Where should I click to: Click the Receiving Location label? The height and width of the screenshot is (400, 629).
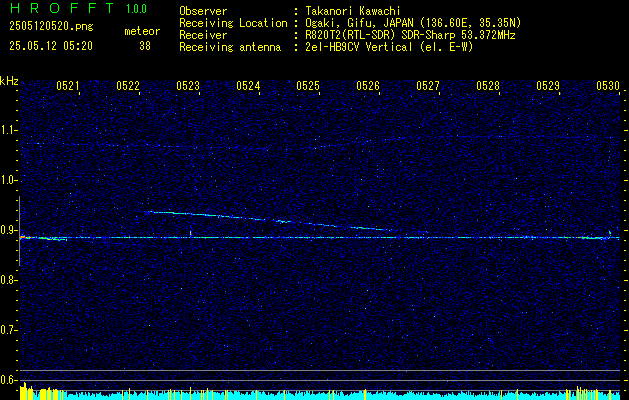click(x=233, y=23)
